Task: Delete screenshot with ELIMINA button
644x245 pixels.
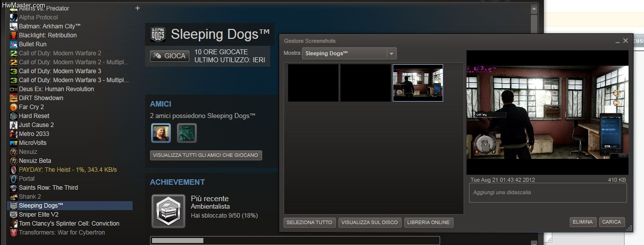Action: pyautogui.click(x=583, y=222)
